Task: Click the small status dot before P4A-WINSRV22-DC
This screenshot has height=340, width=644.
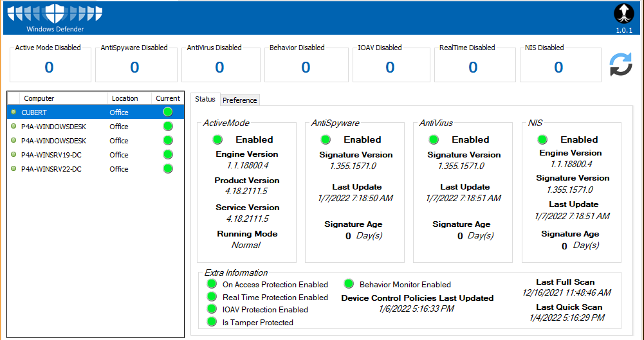Action: pos(14,168)
